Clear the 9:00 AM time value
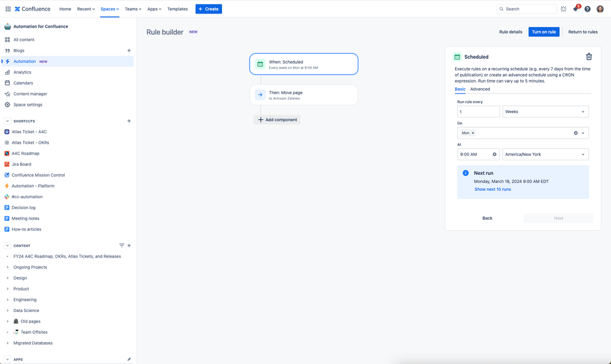The image size is (611, 364). [x=495, y=154]
